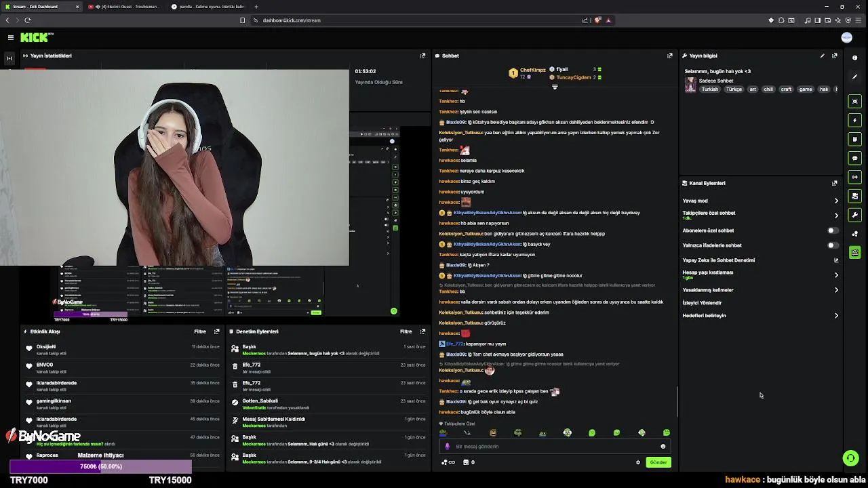Expand the left sidebar toggle
Viewport: 868px width, 488px height.
[9, 58]
